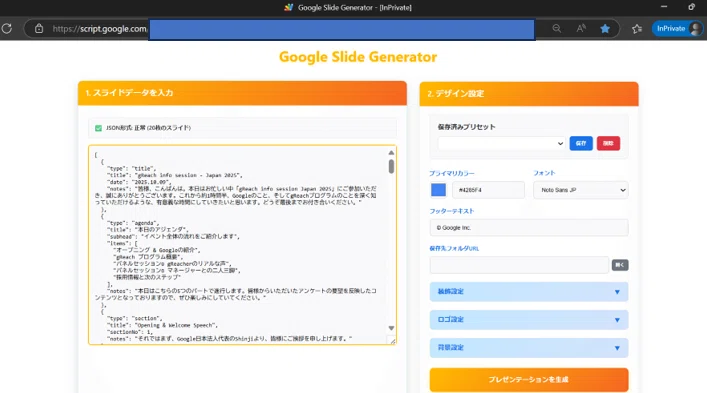This screenshot has height=393, width=707.
Task: Click the save destination folder URL label
Action: (454, 248)
